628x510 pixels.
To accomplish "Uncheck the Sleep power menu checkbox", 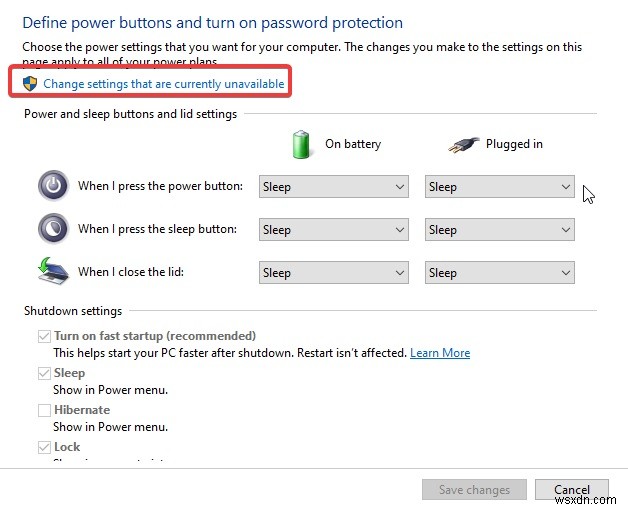I will coord(44,373).
